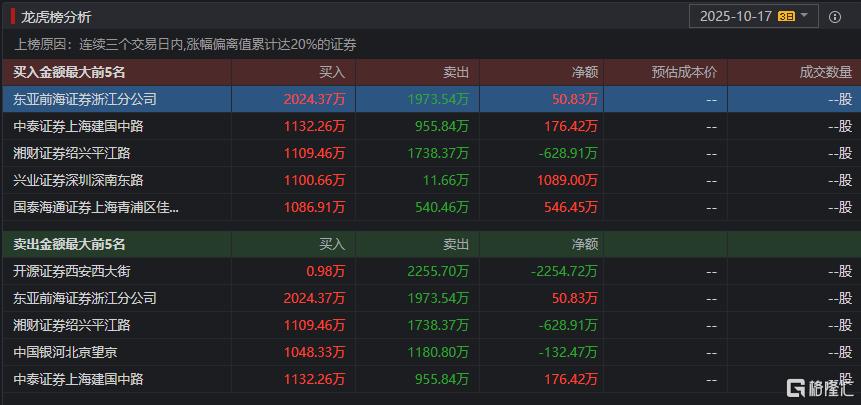861x405 pixels.
Task: Click the arrow on the date selector
Action: (x=805, y=16)
